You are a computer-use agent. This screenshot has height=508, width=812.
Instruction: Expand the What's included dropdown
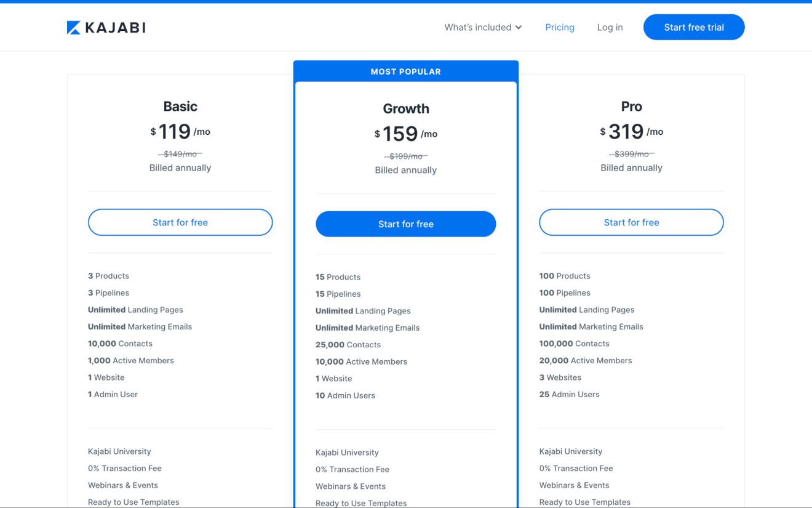[483, 27]
